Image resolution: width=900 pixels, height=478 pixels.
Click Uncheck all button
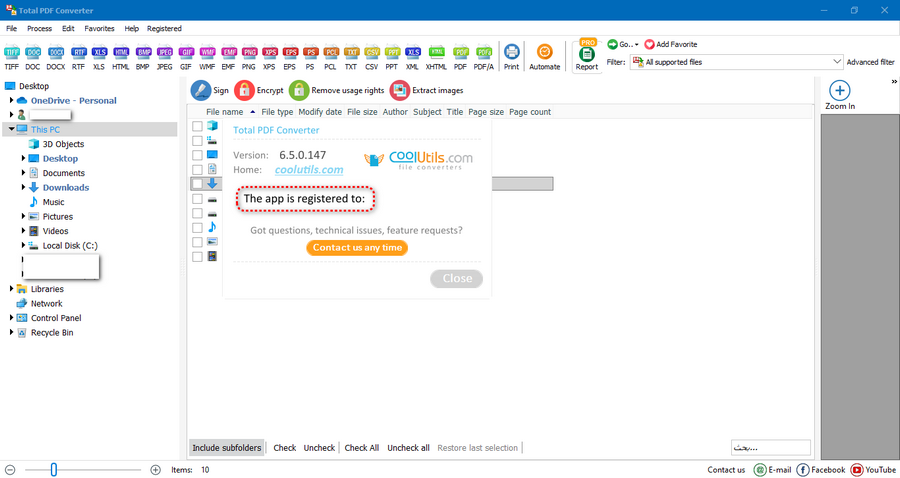pyautogui.click(x=408, y=448)
